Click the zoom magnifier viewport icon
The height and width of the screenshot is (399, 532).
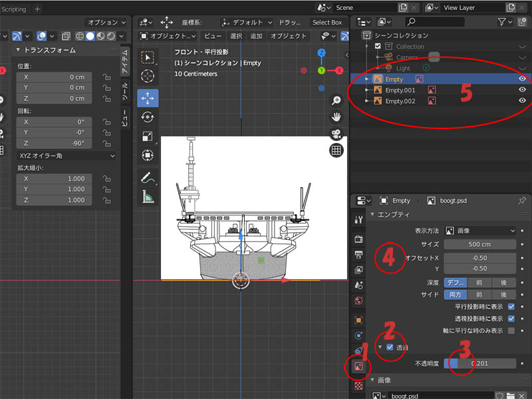[336, 100]
